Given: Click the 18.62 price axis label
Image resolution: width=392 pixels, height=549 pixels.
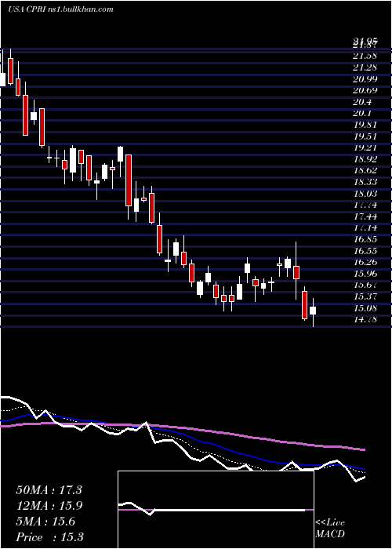Looking at the screenshot, I should click(x=365, y=170).
